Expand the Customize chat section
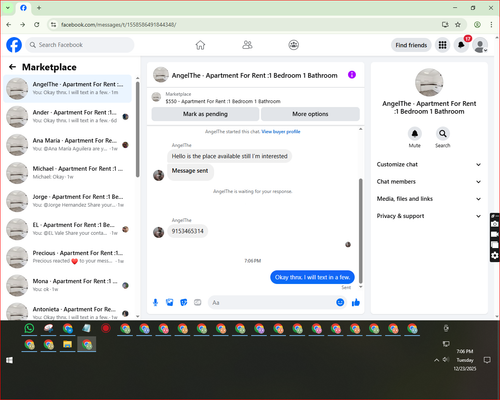 (429, 164)
